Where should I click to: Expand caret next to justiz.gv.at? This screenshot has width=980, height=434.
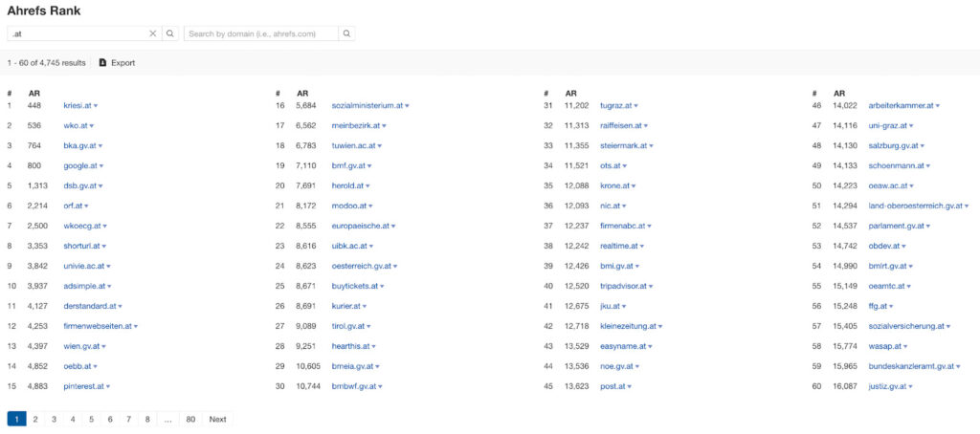point(911,387)
